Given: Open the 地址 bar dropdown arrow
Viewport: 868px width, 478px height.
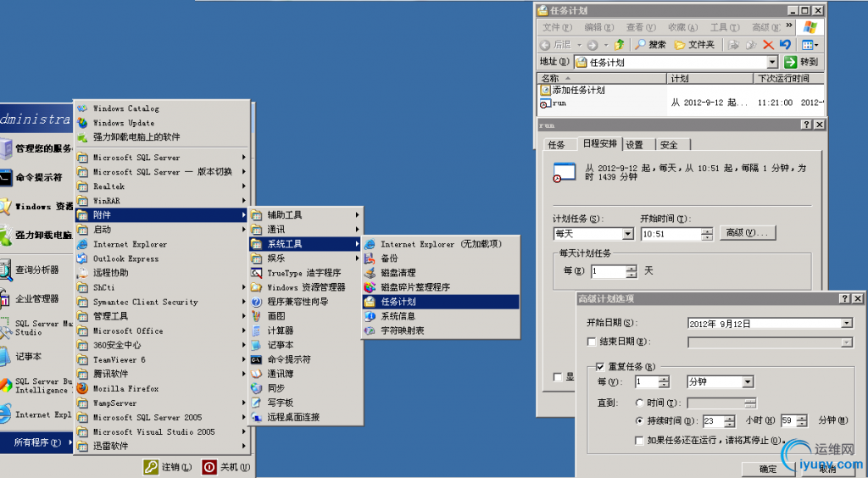Looking at the screenshot, I should point(772,62).
